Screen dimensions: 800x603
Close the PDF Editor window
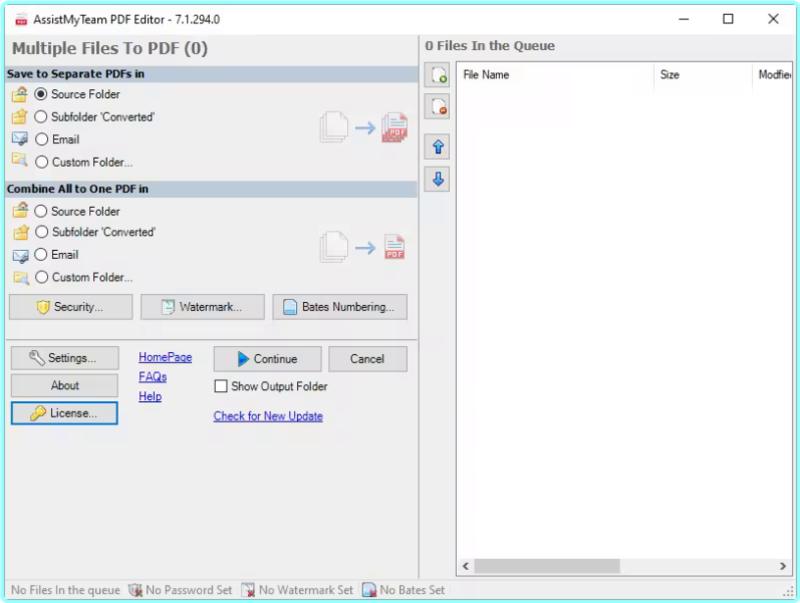point(773,19)
